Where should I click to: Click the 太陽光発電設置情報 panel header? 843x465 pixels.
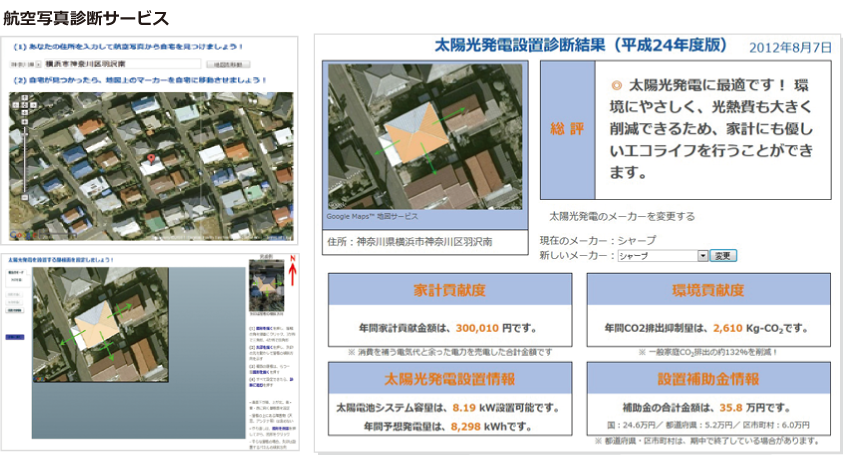pyautogui.click(x=450, y=379)
